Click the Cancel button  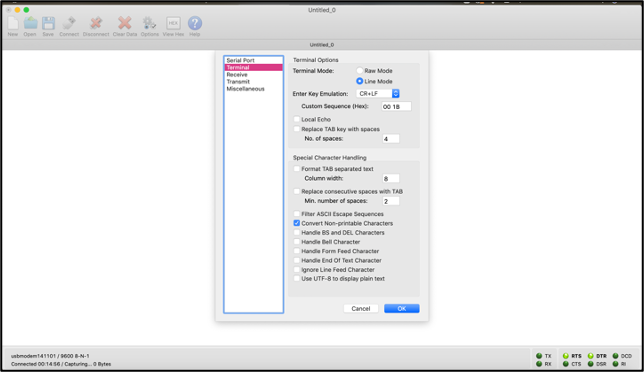361,308
